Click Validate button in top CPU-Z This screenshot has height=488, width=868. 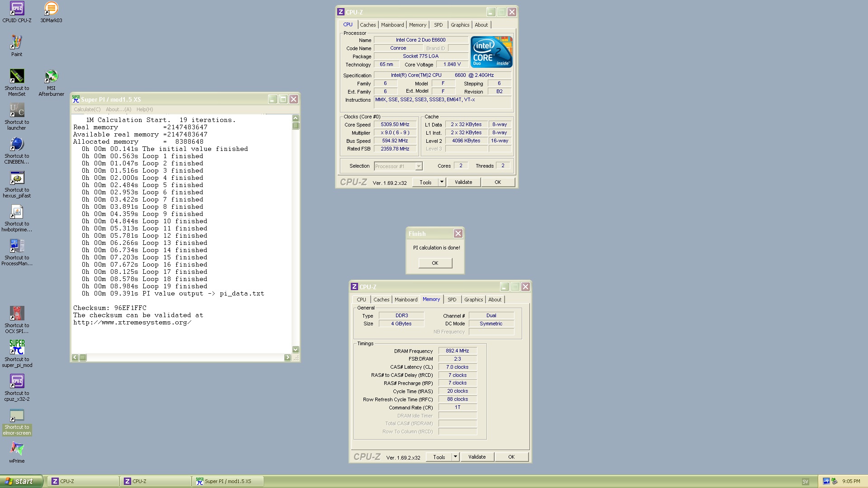463,182
